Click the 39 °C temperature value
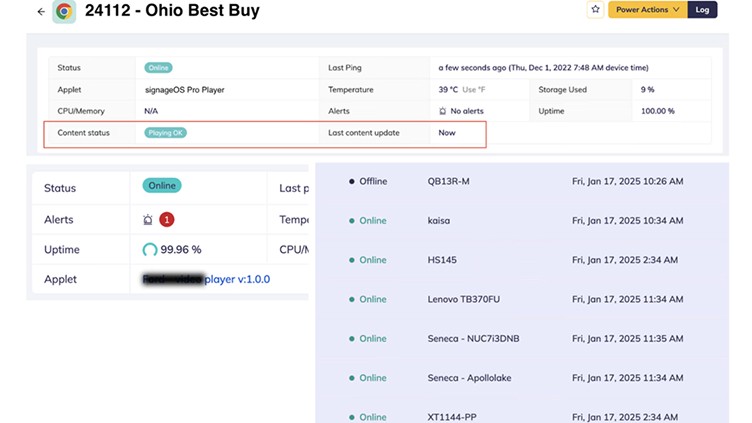752x423 pixels. [448, 90]
